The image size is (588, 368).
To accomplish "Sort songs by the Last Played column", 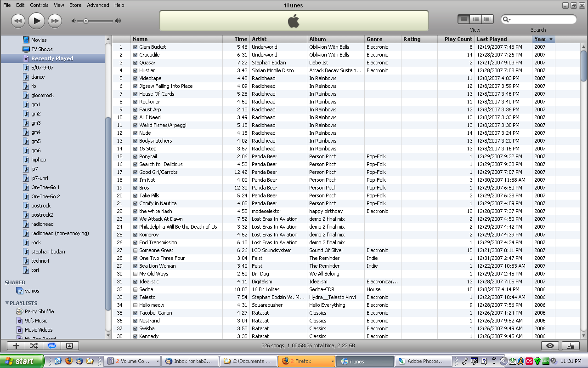I will (503, 39).
